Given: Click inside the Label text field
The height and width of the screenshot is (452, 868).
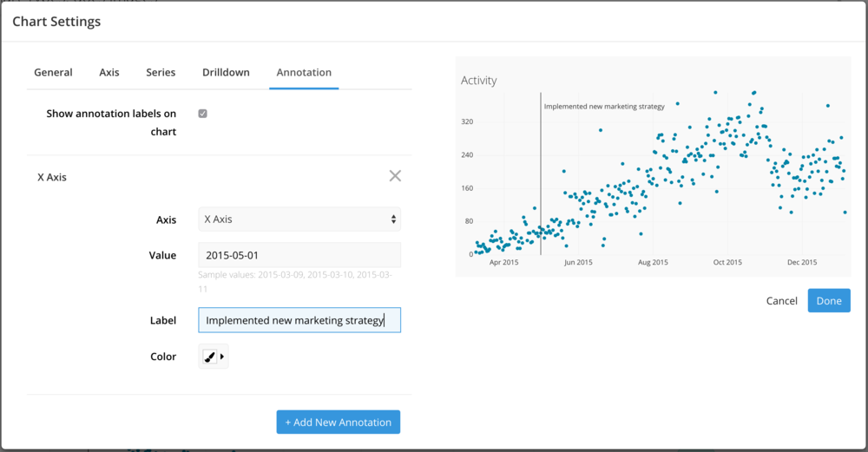Looking at the screenshot, I should (299, 320).
